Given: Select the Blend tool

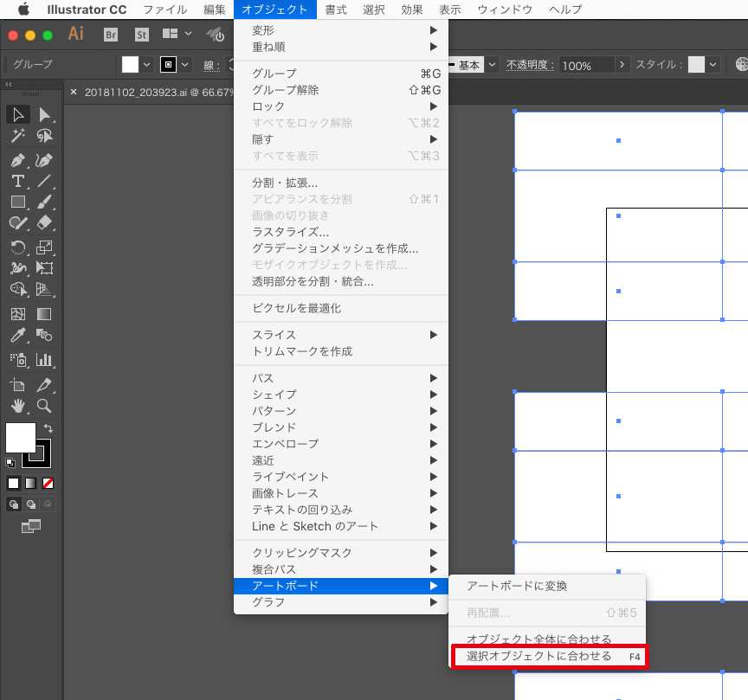Looking at the screenshot, I should [44, 335].
